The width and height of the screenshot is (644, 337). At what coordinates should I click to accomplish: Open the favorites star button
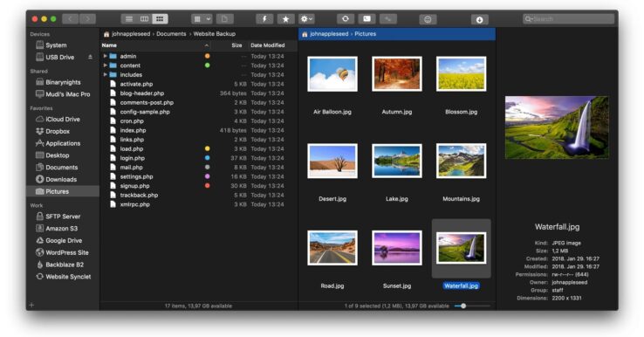click(x=285, y=19)
